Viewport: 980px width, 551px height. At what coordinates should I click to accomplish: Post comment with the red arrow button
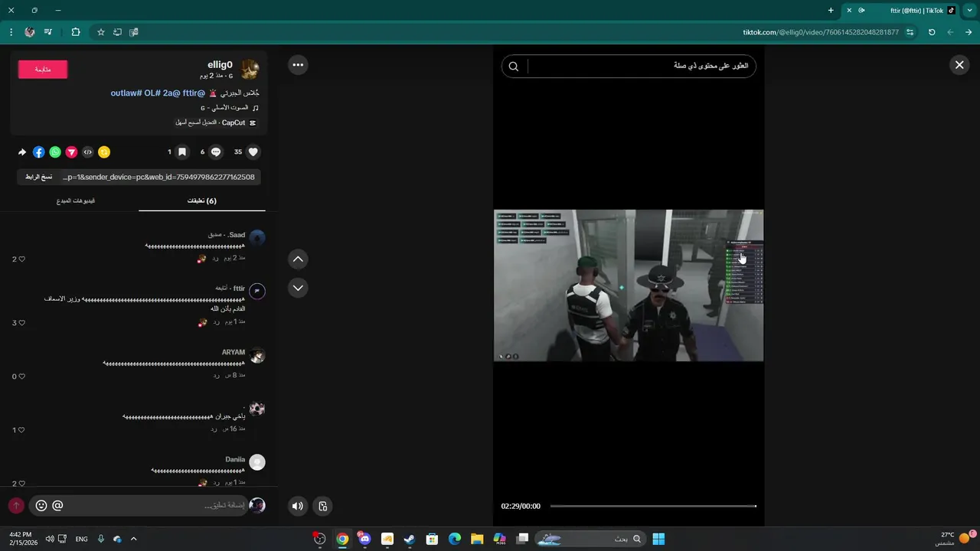point(16,506)
